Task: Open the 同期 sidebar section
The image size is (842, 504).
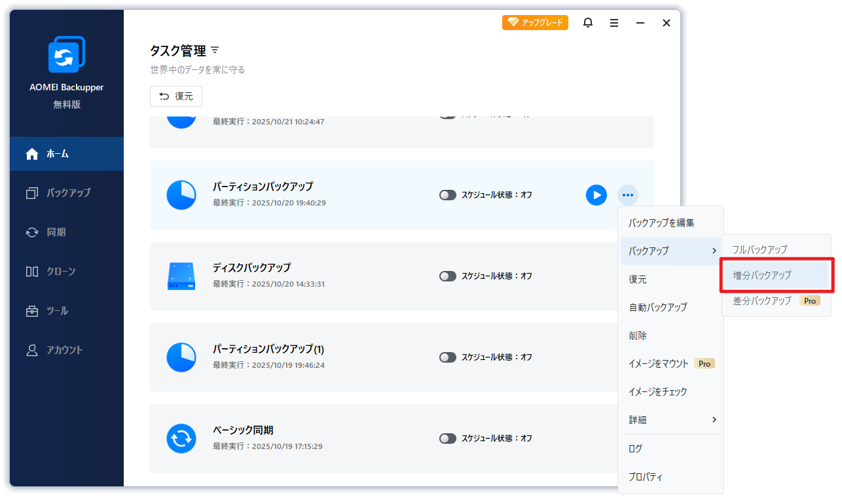Action: point(67,232)
